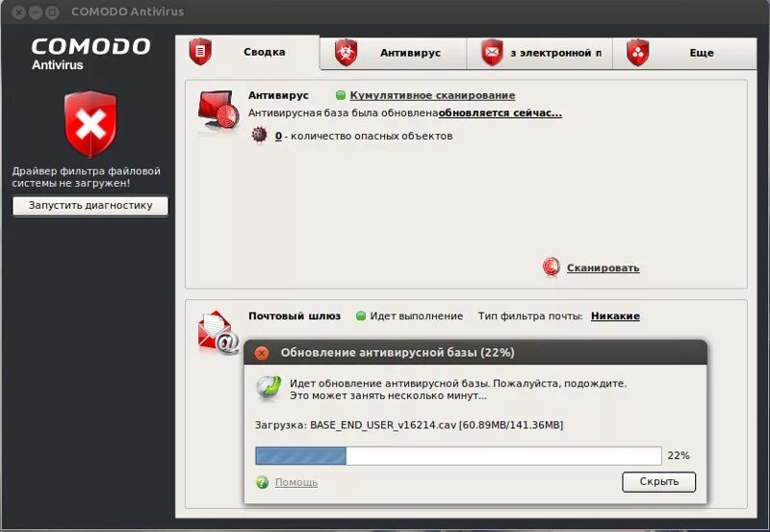The image size is (770, 532).
Task: Click the Загрузка BASE_END_USER_v16214.cav text
Action: coord(409,425)
